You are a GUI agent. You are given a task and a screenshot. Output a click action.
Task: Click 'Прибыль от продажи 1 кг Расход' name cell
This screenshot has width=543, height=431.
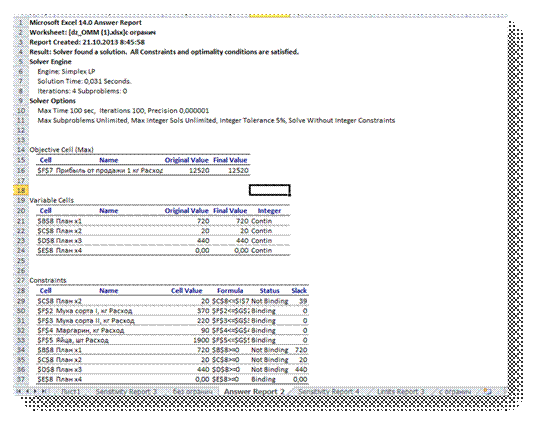tap(109, 170)
